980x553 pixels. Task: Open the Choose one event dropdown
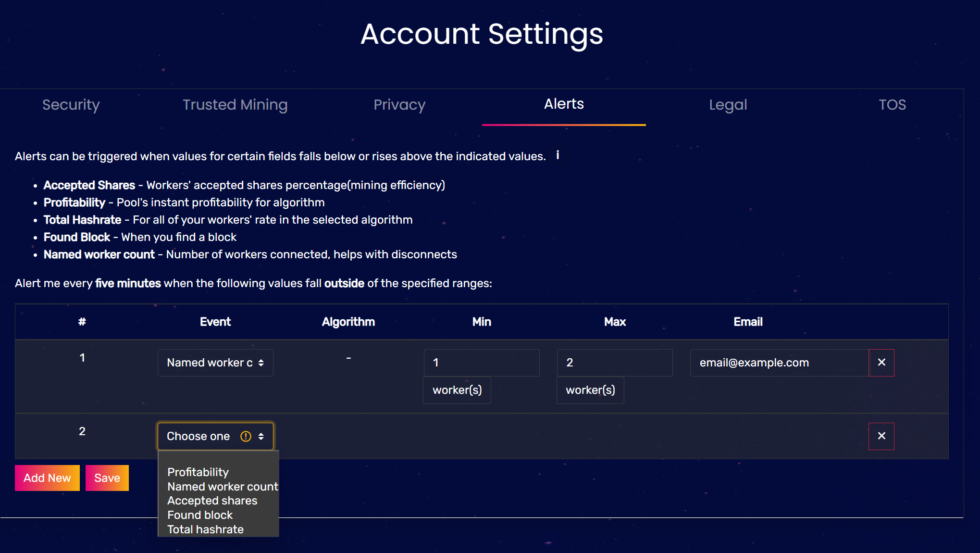tap(215, 436)
